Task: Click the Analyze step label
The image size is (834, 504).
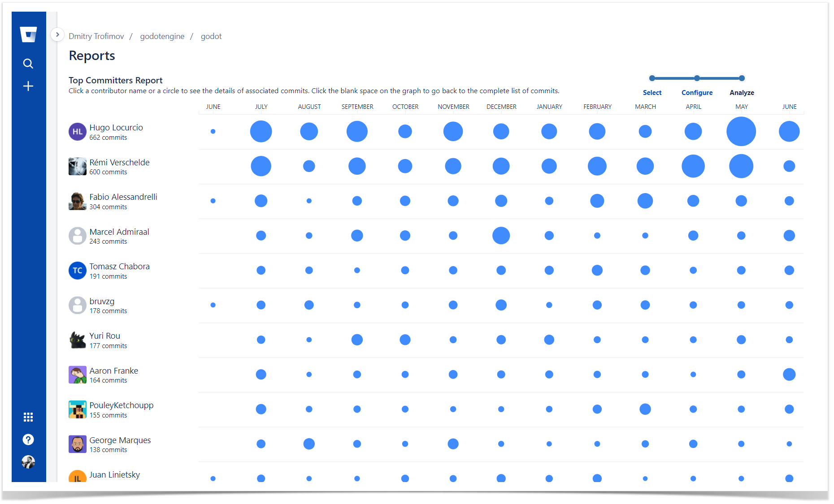Action: [742, 93]
